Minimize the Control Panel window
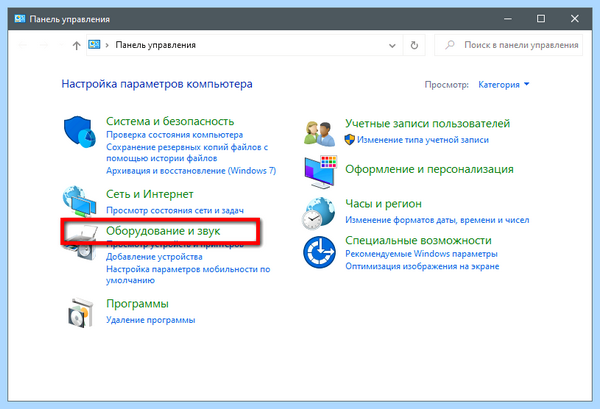Image resolution: width=600 pixels, height=409 pixels. [x=508, y=19]
